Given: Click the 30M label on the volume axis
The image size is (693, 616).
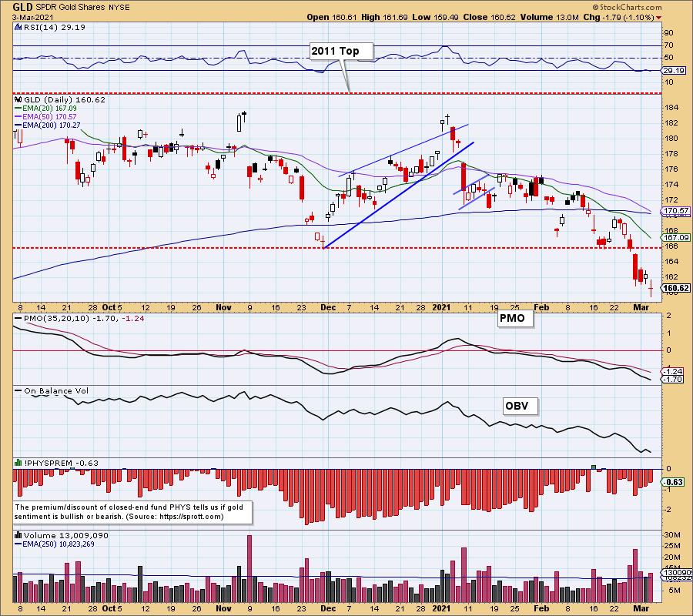Looking at the screenshot, I should 672,534.
